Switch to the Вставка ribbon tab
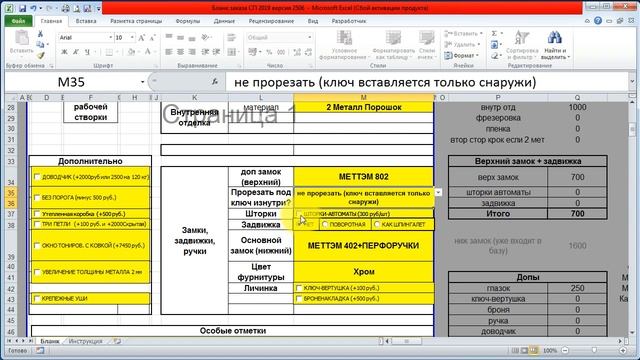The image size is (640, 360). click(86, 21)
